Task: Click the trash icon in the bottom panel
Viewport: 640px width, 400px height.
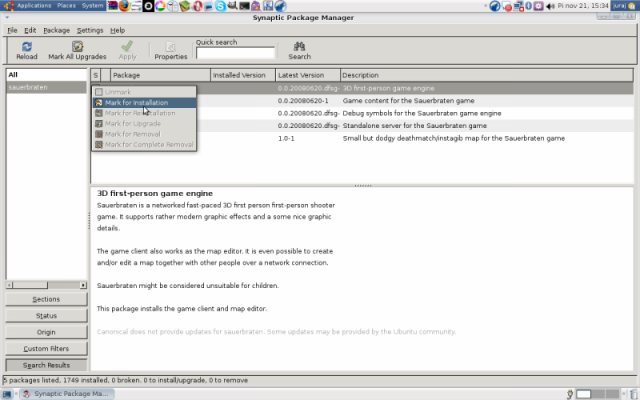Action: 634,394
